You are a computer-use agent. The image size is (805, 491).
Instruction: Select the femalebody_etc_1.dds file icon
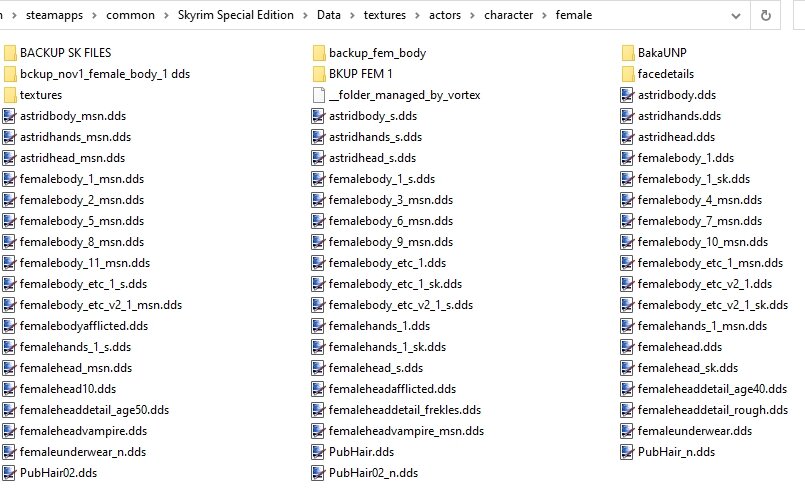coord(318,263)
